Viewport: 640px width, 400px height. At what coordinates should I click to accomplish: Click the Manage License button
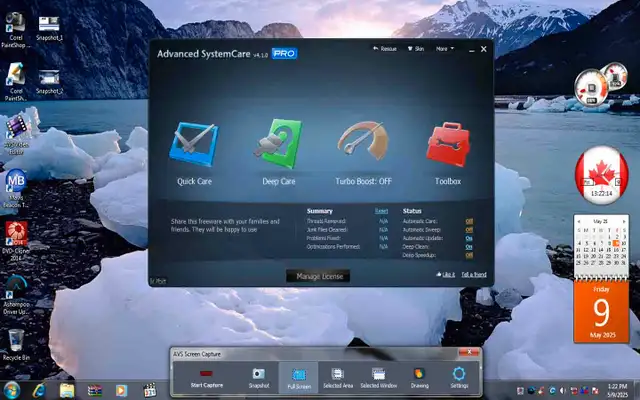[318, 276]
